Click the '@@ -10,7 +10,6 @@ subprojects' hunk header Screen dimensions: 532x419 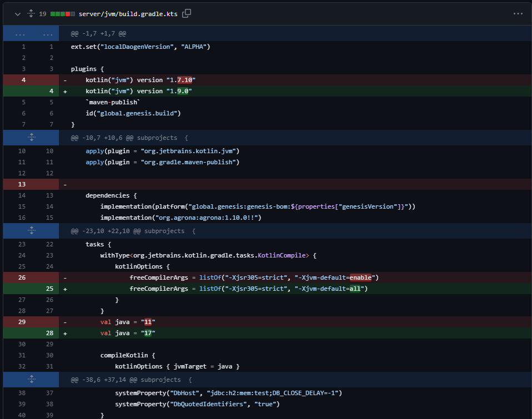(129, 138)
